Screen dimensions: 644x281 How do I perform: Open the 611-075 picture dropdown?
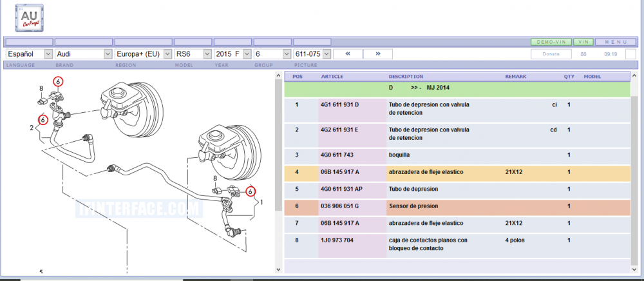[x=312, y=54]
